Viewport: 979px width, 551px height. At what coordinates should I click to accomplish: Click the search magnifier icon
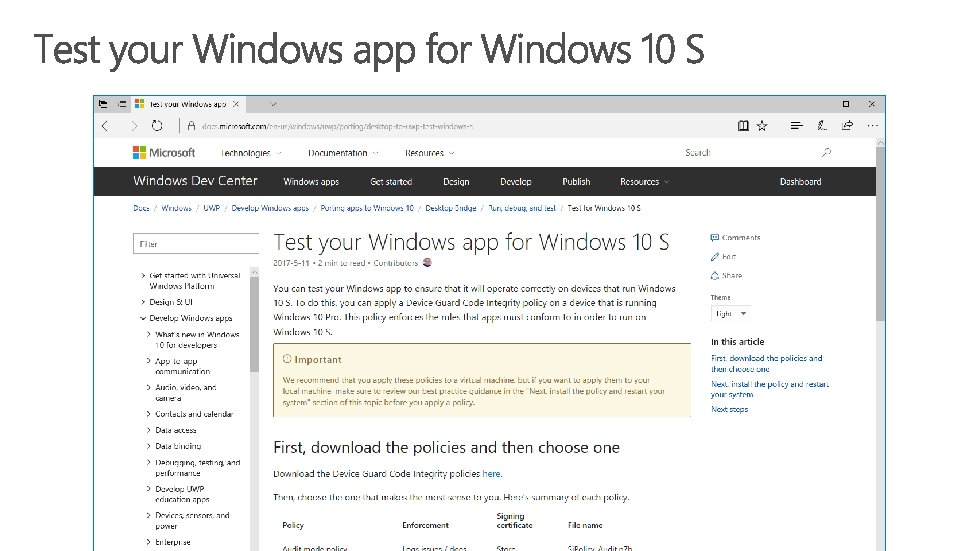826,152
